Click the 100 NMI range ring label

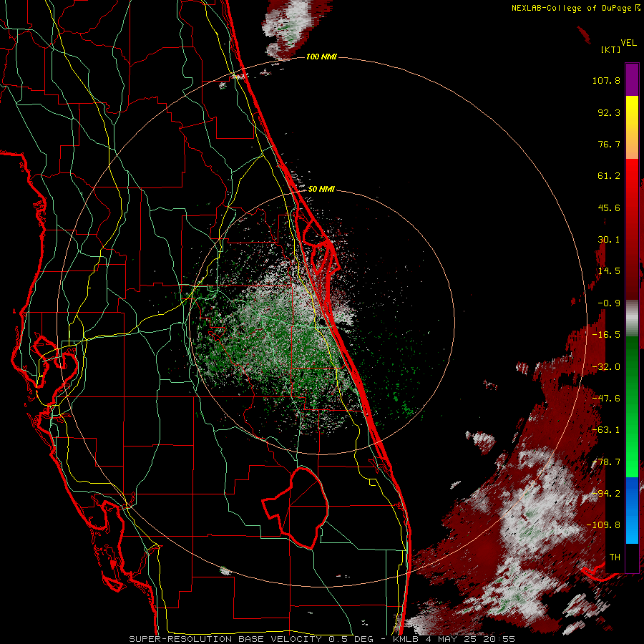click(x=321, y=57)
